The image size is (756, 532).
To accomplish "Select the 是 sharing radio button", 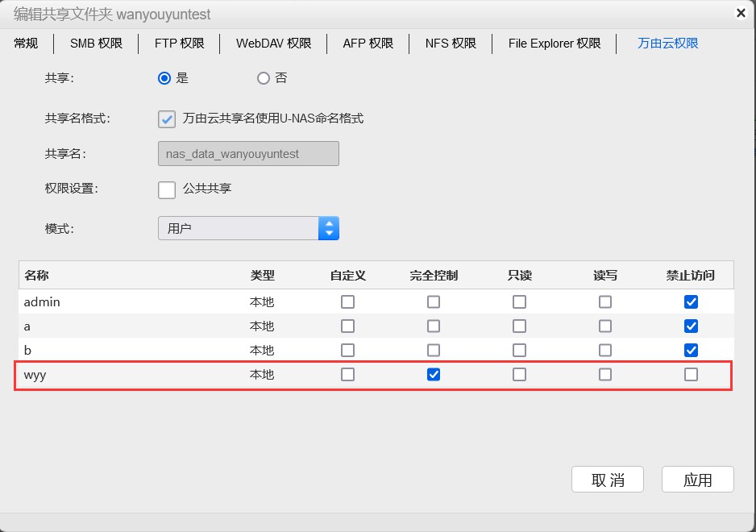I will tap(164, 78).
